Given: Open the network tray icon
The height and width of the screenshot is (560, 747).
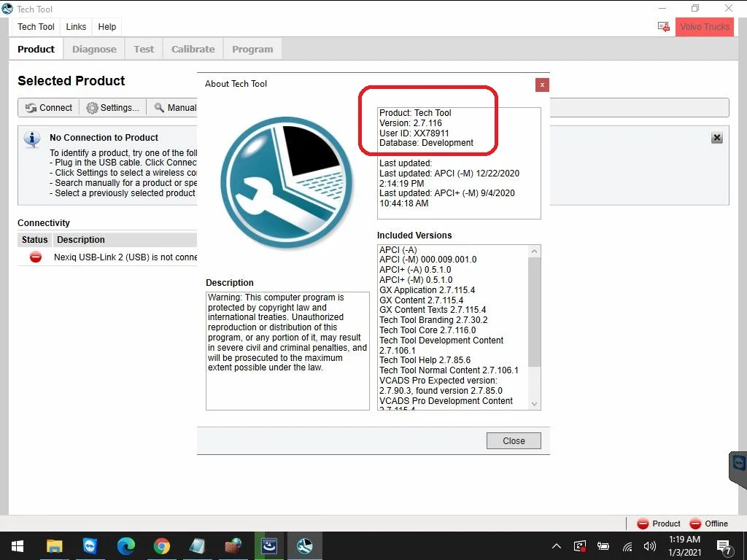Looking at the screenshot, I should tap(627, 546).
